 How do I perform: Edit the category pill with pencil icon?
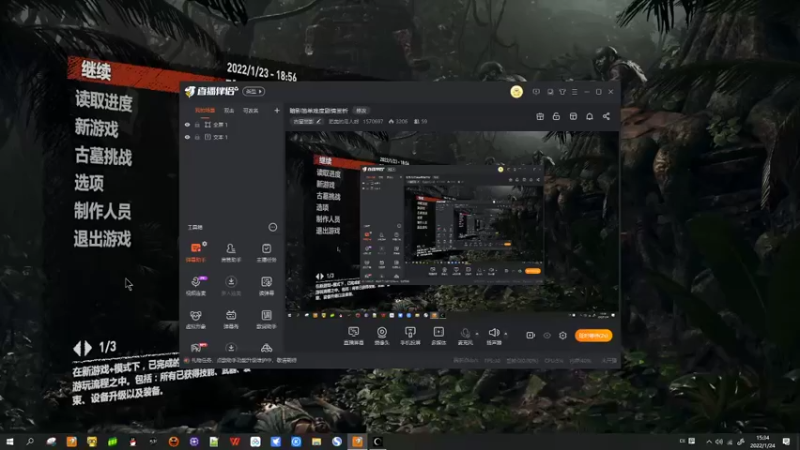point(307,121)
